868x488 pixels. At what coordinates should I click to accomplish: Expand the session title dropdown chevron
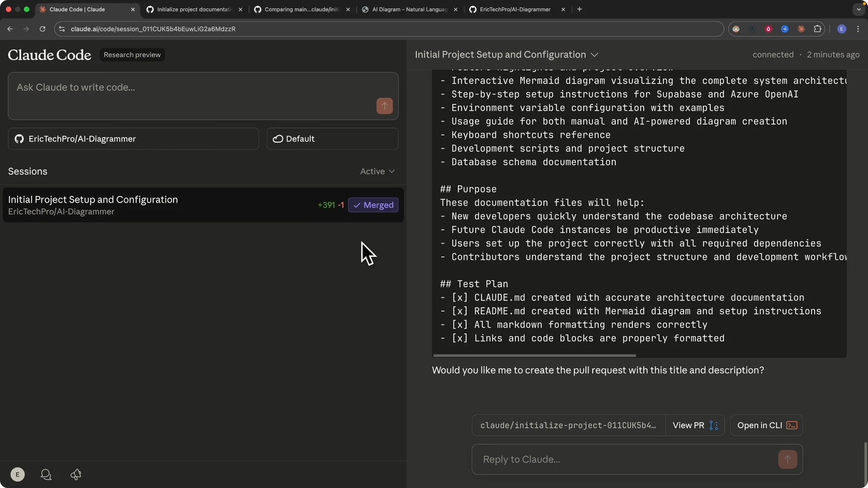pyautogui.click(x=594, y=55)
